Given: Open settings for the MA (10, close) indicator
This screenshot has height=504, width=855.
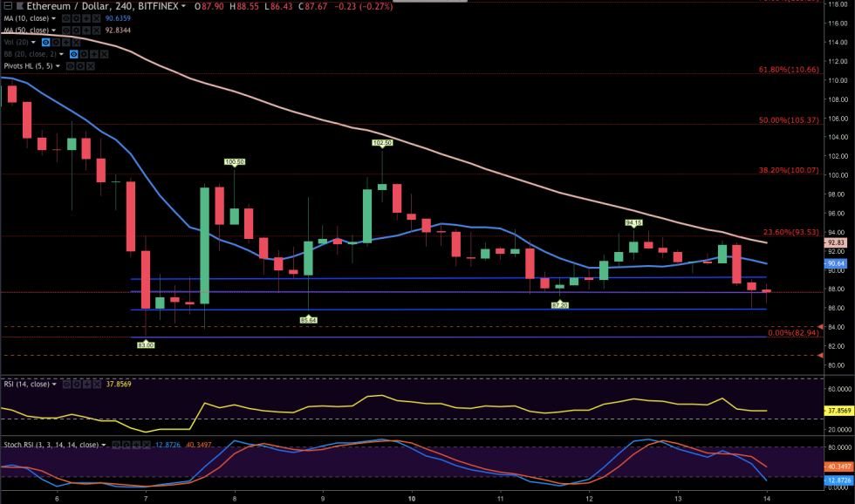Looking at the screenshot, I should 76,18.
